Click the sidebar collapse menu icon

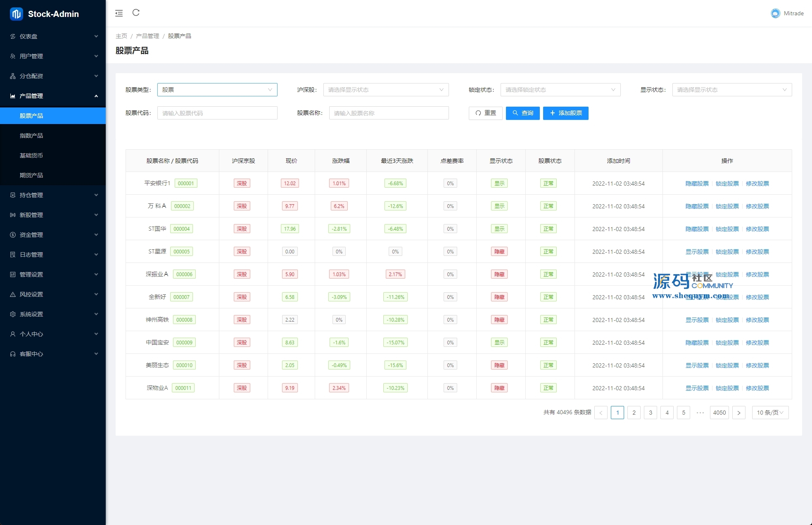pos(119,13)
